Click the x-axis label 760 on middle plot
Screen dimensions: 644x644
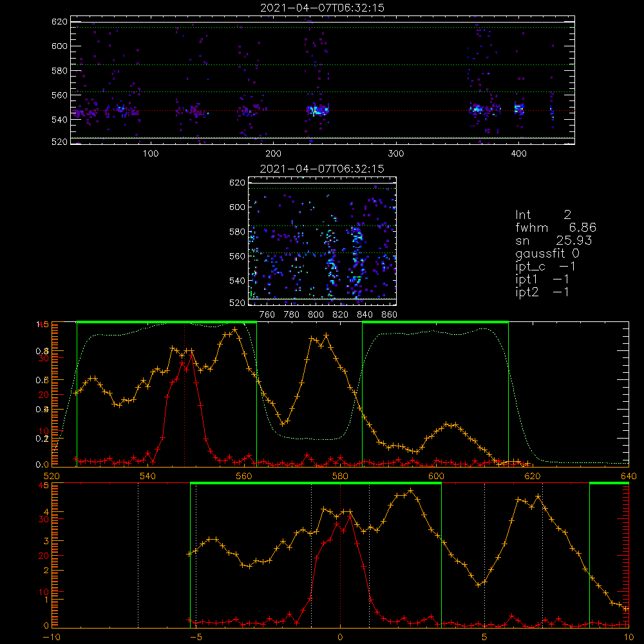pyautogui.click(x=267, y=315)
